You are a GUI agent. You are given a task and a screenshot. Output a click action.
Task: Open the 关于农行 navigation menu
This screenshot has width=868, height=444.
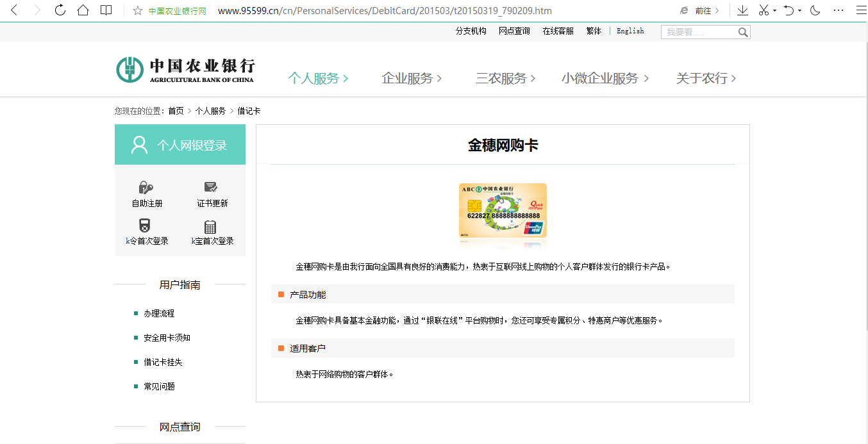point(706,78)
